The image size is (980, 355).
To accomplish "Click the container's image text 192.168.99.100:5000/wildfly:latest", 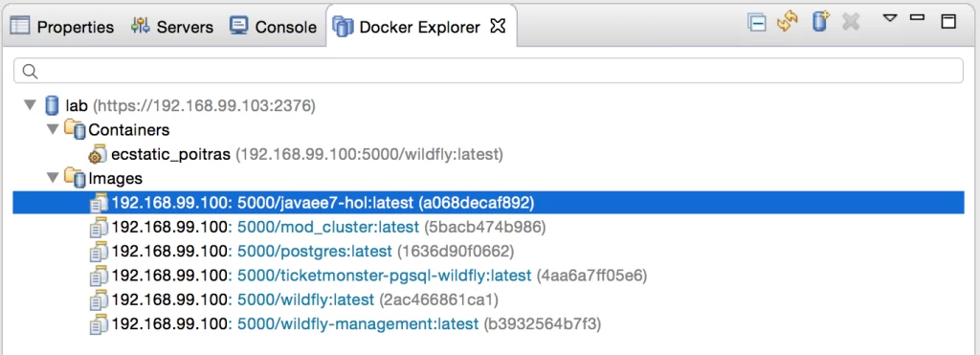I will tap(369, 154).
